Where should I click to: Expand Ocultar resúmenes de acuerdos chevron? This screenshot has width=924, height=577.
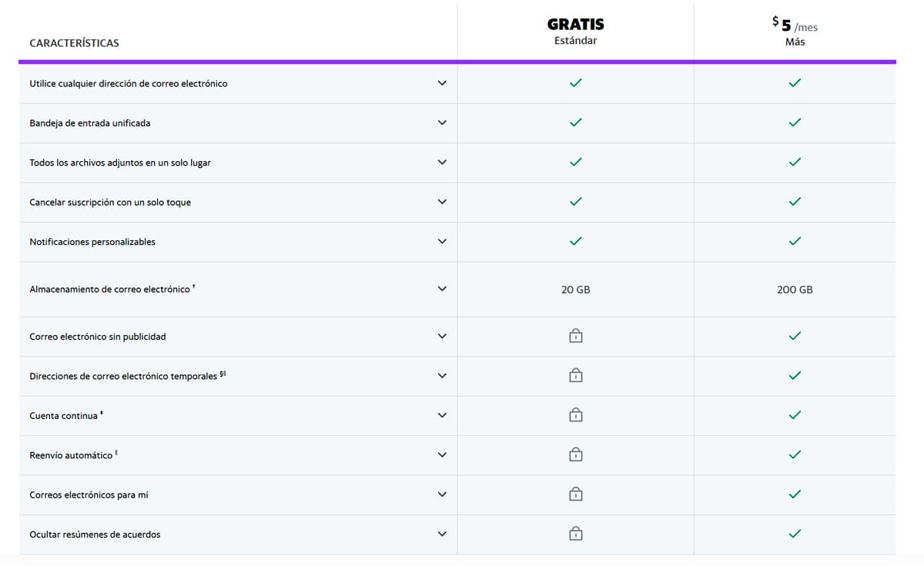(x=441, y=534)
